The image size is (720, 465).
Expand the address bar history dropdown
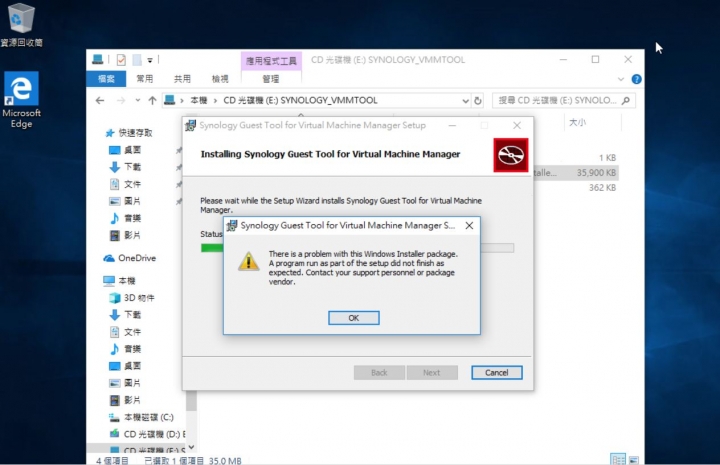click(465, 101)
